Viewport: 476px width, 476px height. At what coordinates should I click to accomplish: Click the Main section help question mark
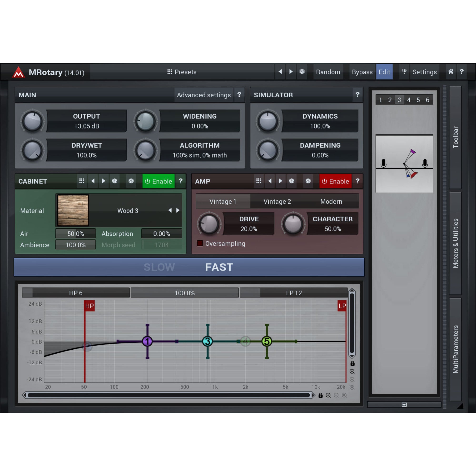[x=239, y=95]
